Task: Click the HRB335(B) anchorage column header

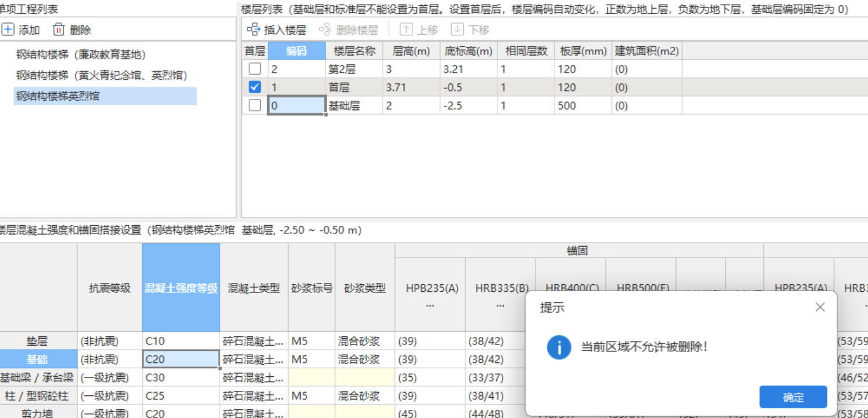Action: coord(500,294)
